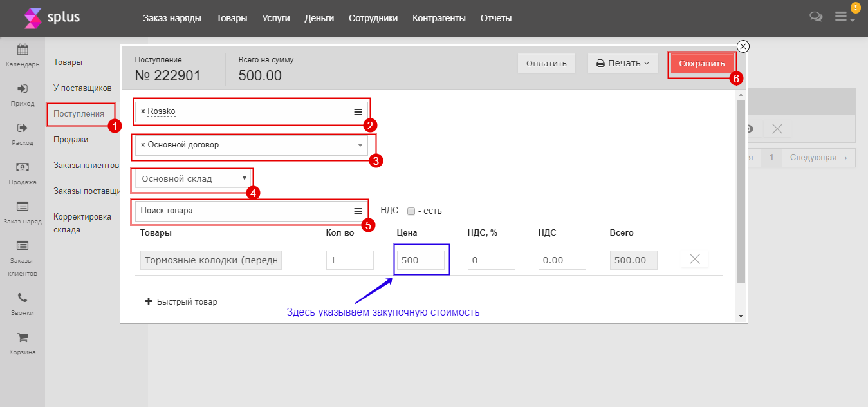Click the Цена field showing 500

pyautogui.click(x=421, y=260)
